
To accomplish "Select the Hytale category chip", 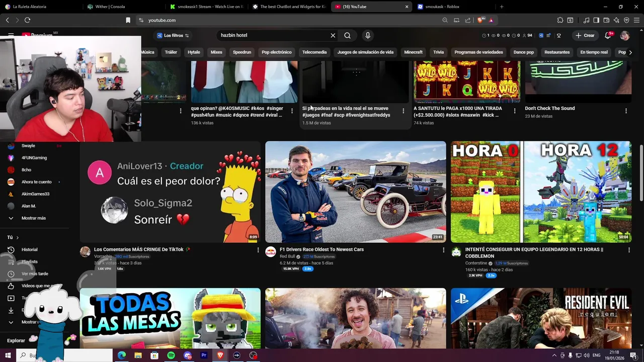I will (194, 52).
